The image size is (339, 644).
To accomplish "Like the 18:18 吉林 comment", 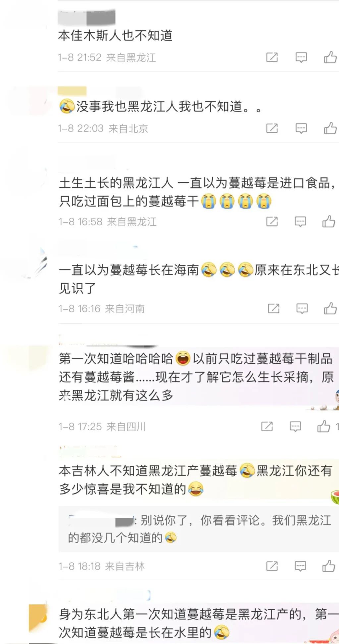I will point(329,566).
